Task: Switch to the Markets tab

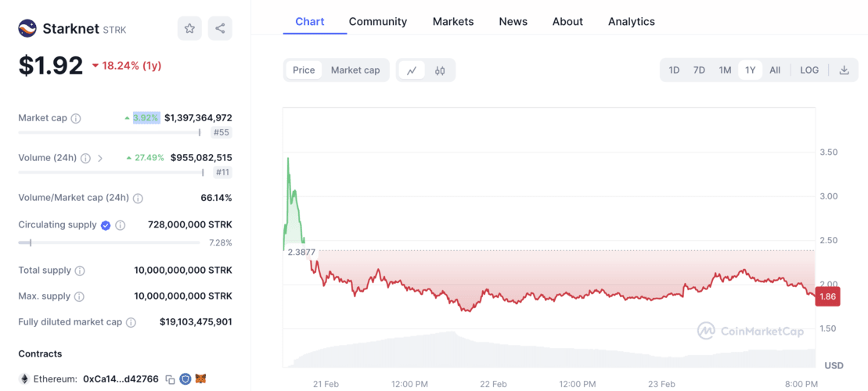Action: (x=453, y=22)
